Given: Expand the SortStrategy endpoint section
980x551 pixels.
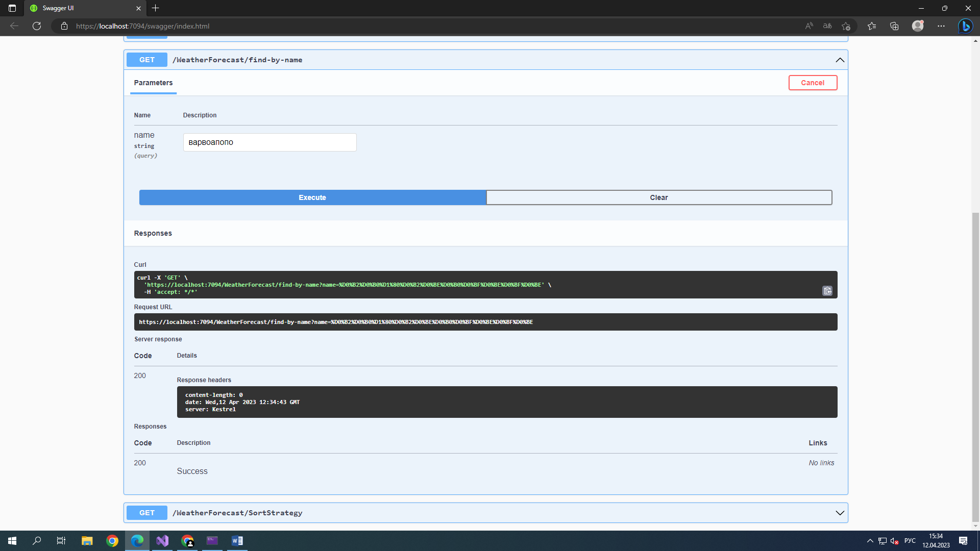Looking at the screenshot, I should point(840,513).
